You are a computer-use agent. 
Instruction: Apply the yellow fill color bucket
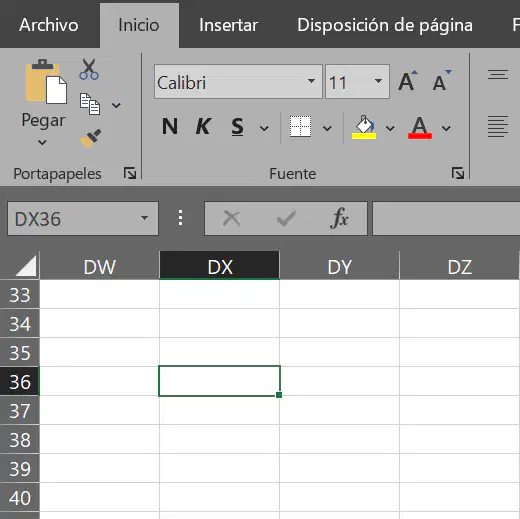coord(364,127)
